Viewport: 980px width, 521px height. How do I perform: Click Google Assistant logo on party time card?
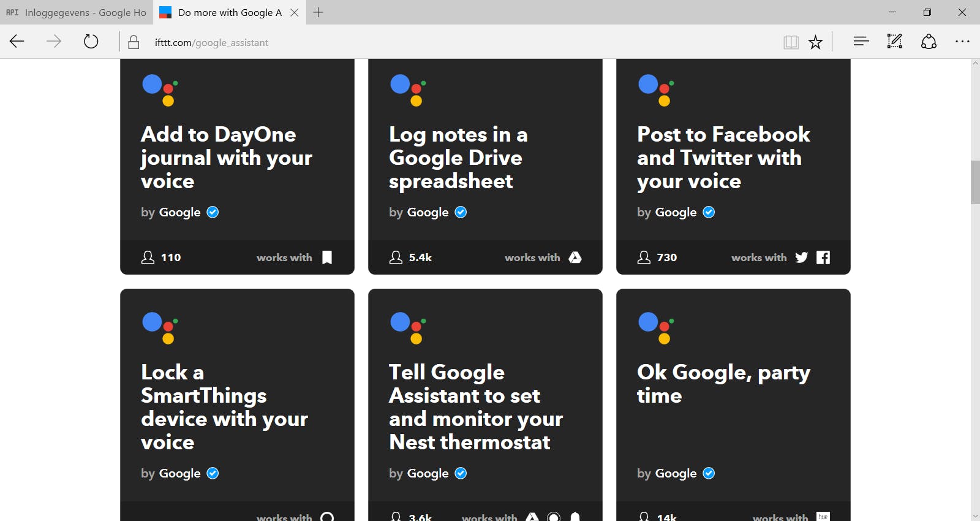tap(656, 328)
